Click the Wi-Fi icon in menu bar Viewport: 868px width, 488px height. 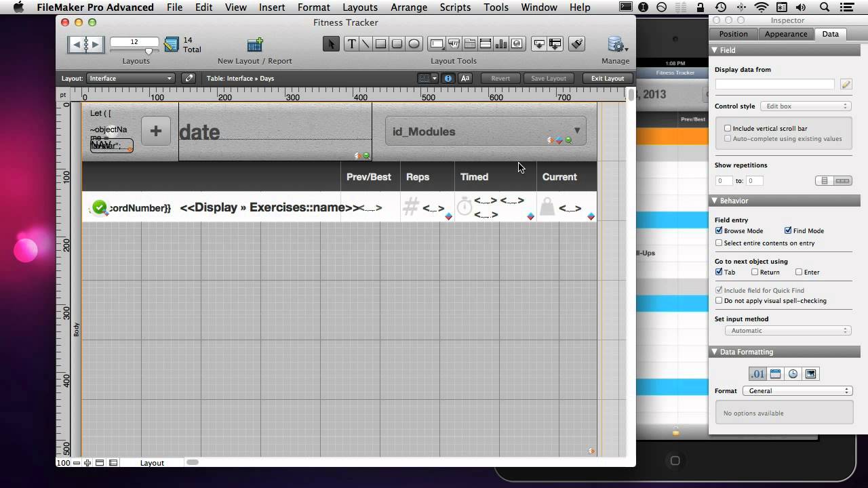(x=762, y=7)
